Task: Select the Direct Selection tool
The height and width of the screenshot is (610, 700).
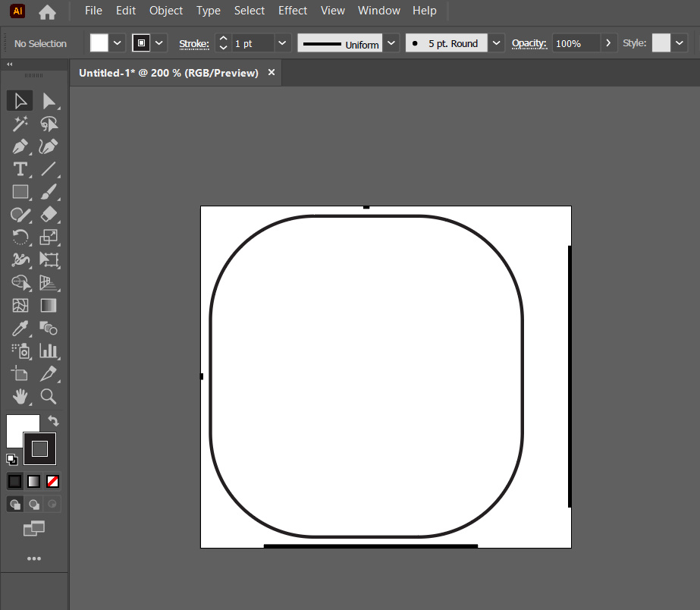Action: point(49,101)
